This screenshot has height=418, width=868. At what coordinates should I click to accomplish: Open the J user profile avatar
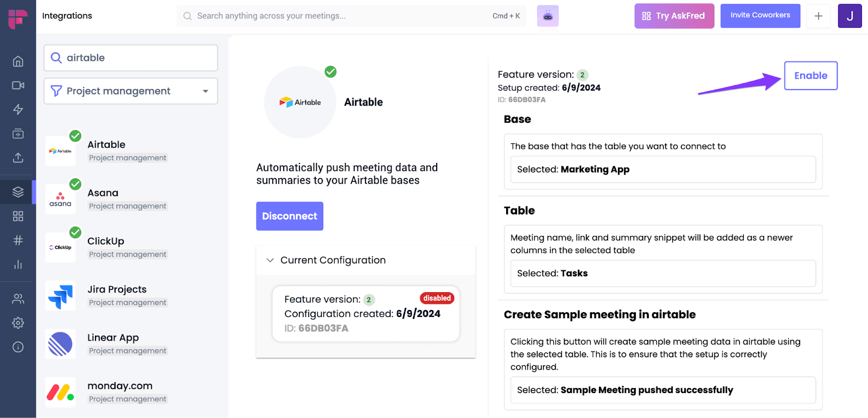pos(850,16)
